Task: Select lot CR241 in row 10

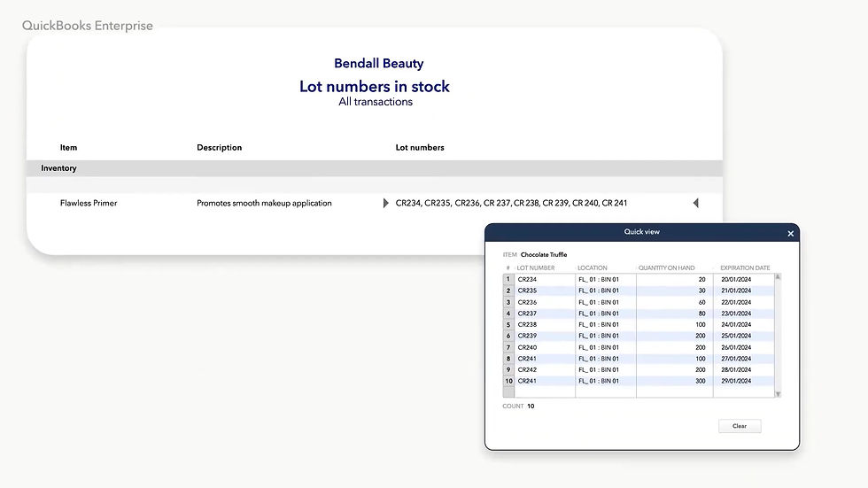Action: pos(527,381)
